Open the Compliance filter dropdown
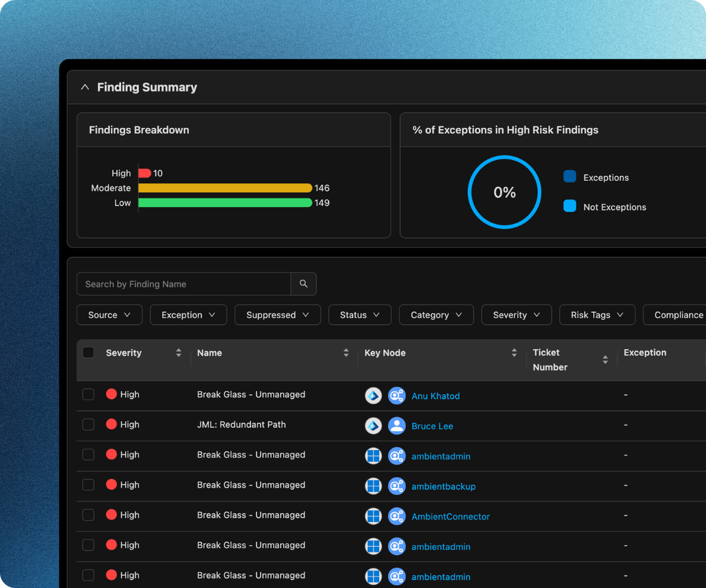The width and height of the screenshot is (706, 588). point(674,315)
